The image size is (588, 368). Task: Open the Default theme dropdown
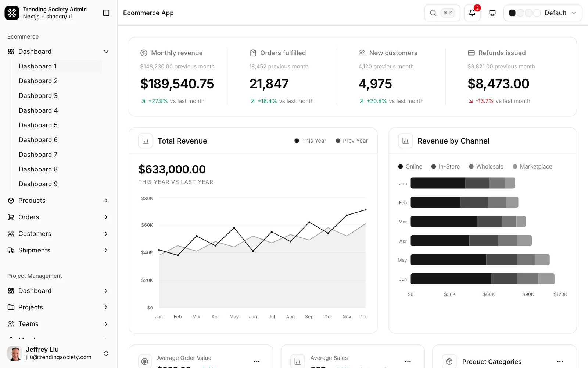point(543,13)
